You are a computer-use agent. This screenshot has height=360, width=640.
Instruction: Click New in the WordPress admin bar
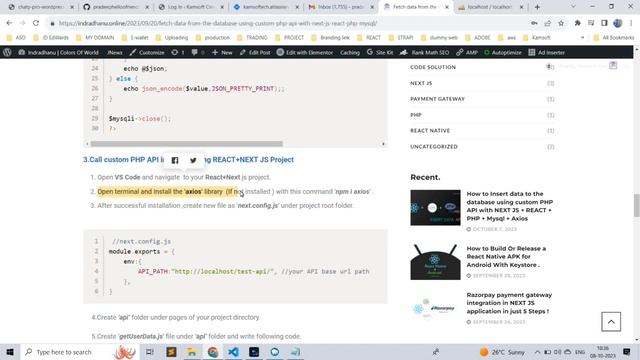click(222, 52)
